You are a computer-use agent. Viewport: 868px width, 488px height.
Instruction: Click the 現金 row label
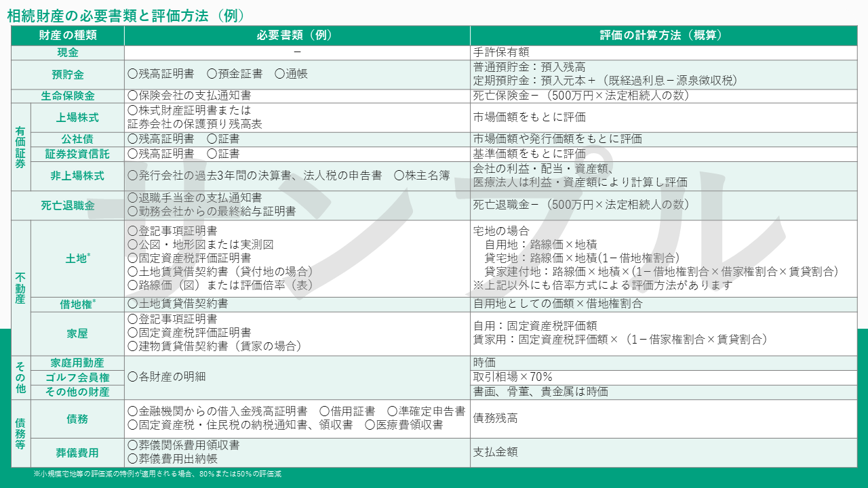click(68, 53)
